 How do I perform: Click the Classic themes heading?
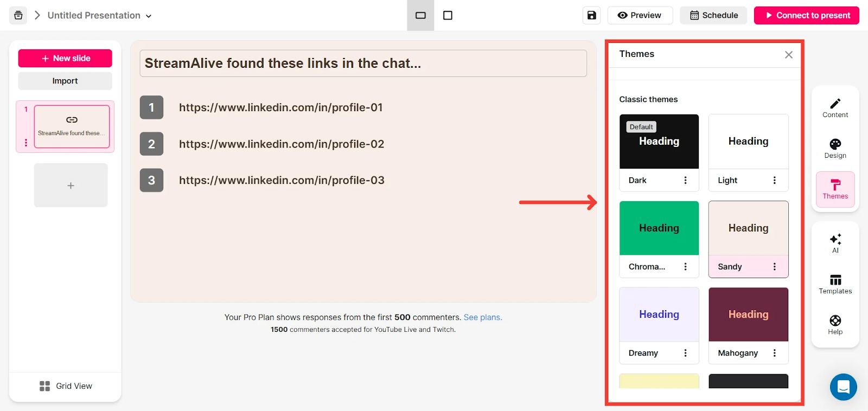pyautogui.click(x=648, y=99)
